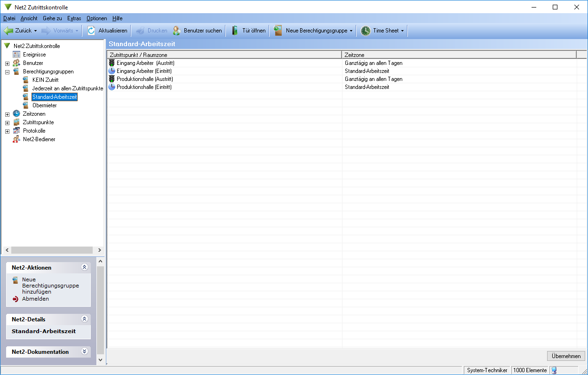Screen dimensions: 588x375
Task: Click the Neue Berechtigungsgruppe toolbar icon
Action: coord(278,31)
